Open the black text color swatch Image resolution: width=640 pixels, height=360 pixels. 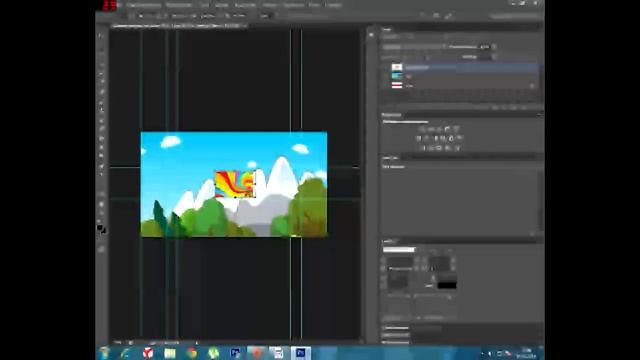447,285
